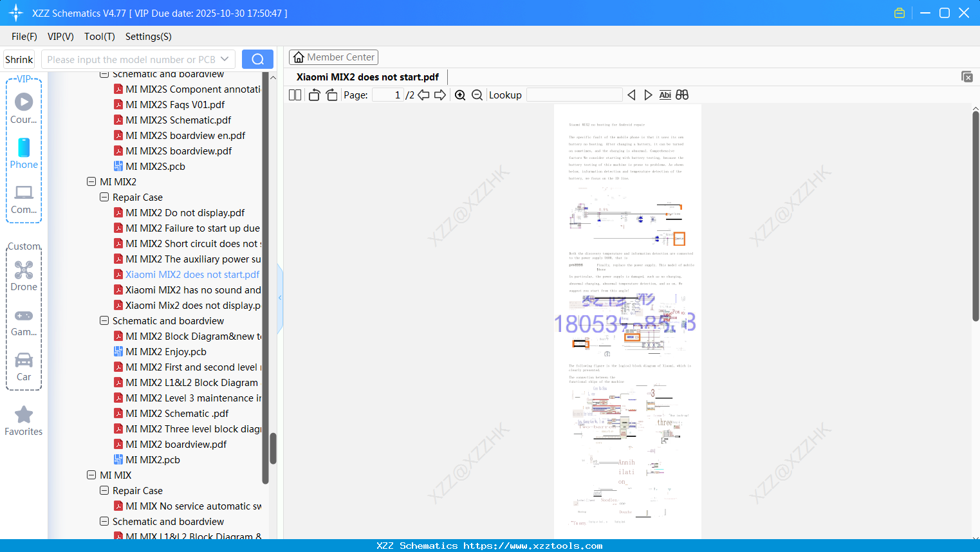Click the toolbox icon in title bar

click(900, 13)
